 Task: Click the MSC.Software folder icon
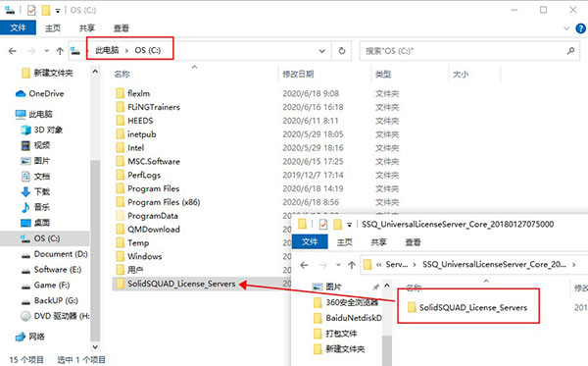click(x=120, y=162)
